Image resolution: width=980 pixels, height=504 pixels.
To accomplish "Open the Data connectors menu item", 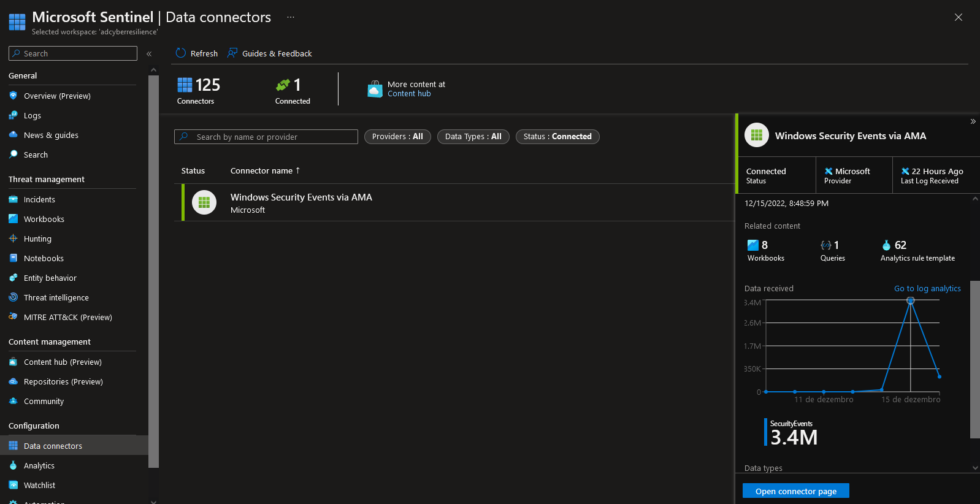I will (74, 446).
